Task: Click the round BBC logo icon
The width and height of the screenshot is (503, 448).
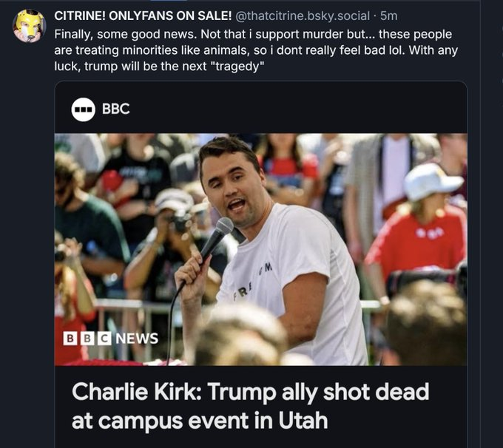Action: [83, 109]
